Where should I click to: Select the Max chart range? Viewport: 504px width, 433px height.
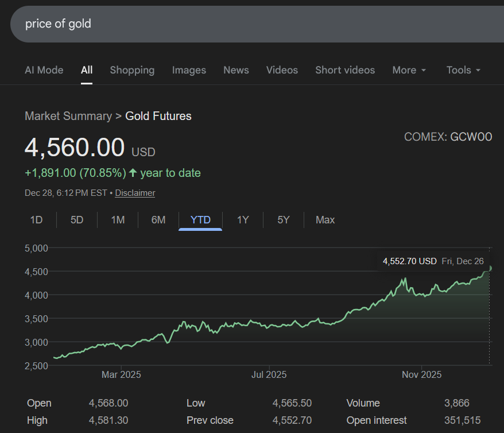(325, 220)
